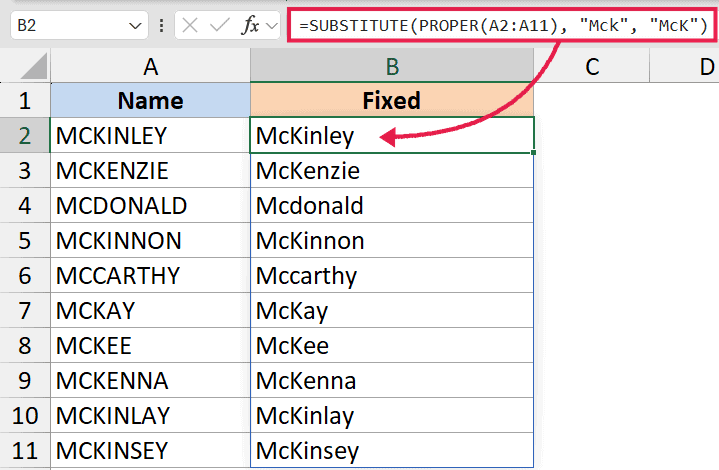Select row 3 header
The image size is (719, 470).
(x=25, y=170)
